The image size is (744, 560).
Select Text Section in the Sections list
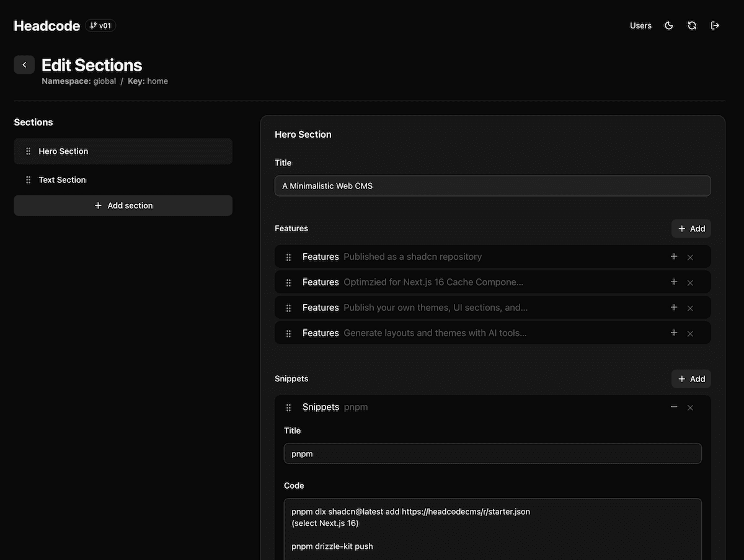(62, 179)
